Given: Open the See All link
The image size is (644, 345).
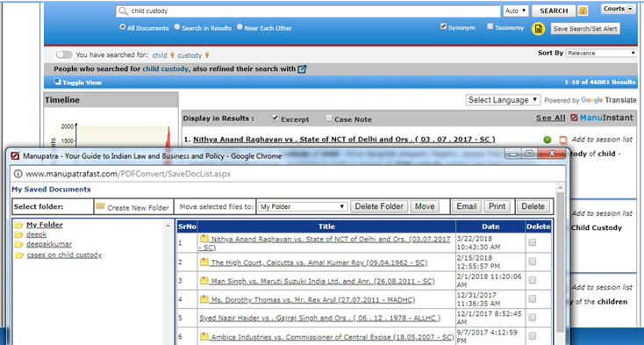Looking at the screenshot, I should (550, 118).
